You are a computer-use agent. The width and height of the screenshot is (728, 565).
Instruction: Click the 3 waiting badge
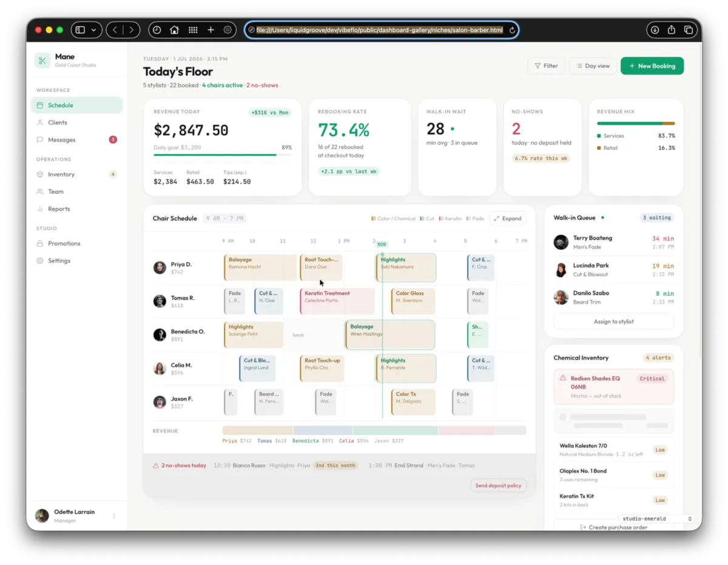coord(656,218)
